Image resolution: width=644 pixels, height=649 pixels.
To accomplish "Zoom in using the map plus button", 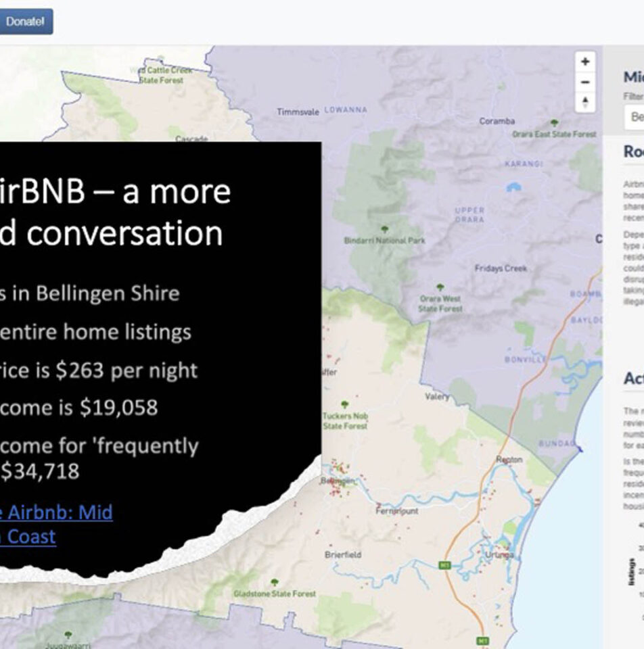I will click(585, 62).
